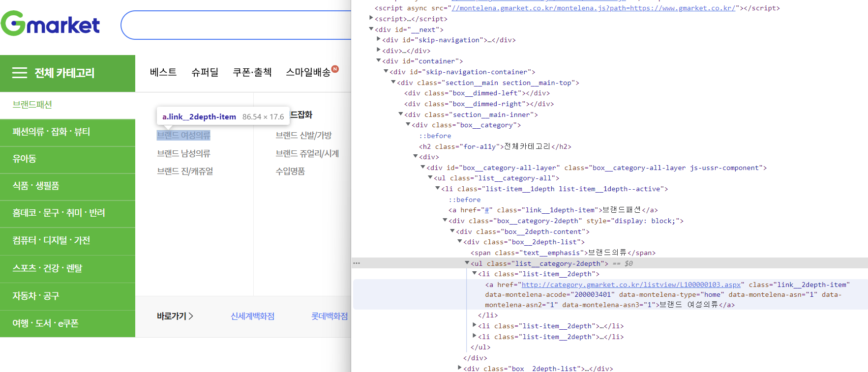The height and width of the screenshot is (372, 868).
Task: Collapse the list-item__1depth--active li node
Action: coord(438,188)
